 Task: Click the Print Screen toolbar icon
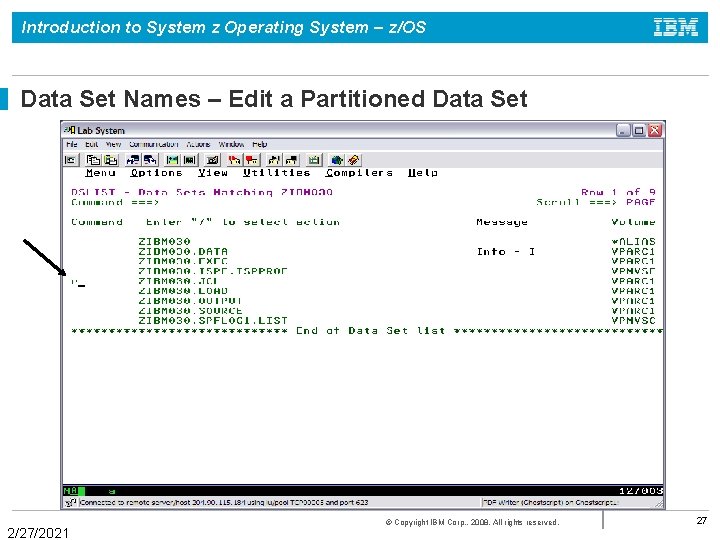(x=71, y=160)
